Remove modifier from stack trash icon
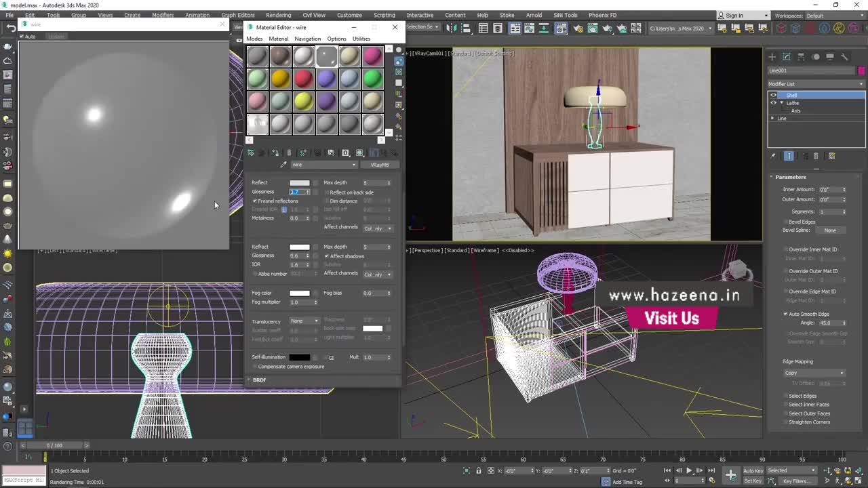 pyautogui.click(x=816, y=156)
